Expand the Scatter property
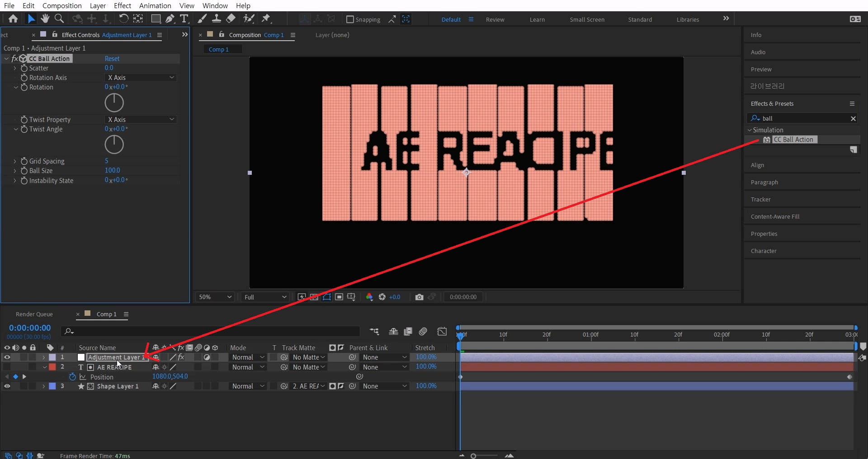Viewport: 868px width, 459px height. pos(15,68)
